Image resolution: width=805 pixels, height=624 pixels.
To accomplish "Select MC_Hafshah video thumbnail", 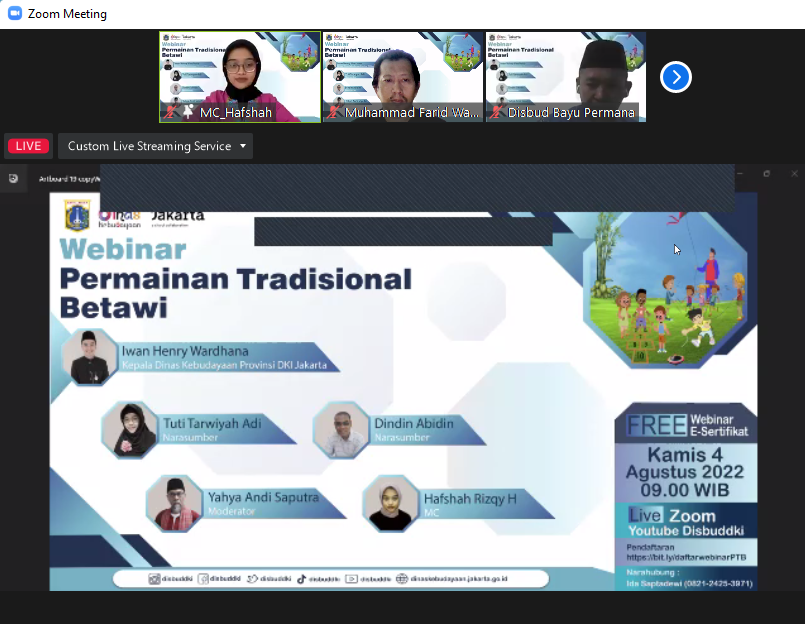I will 240,77.
